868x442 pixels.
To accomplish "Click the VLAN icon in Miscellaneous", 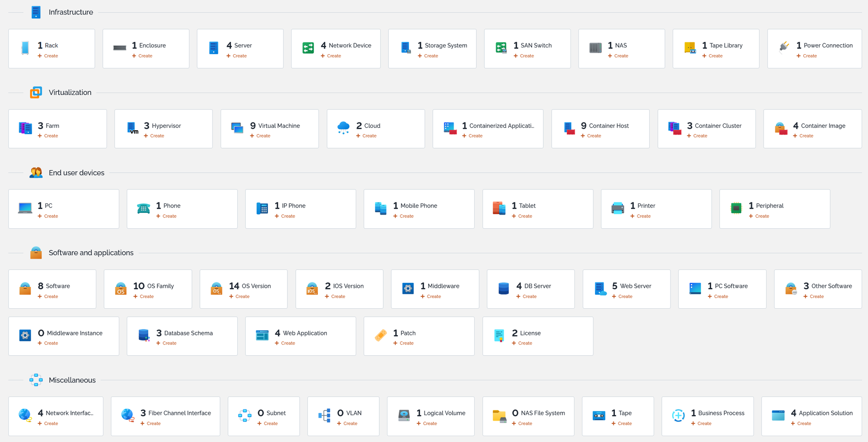I will 325,415.
